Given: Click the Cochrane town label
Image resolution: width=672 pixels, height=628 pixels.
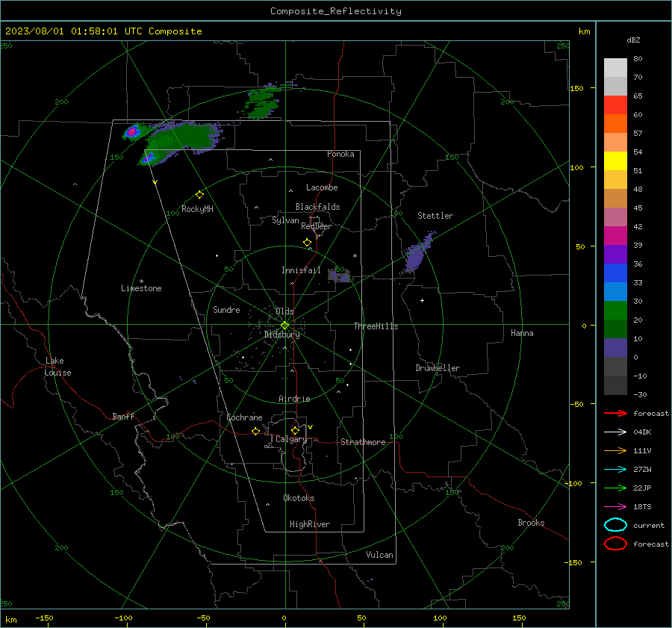Looking at the screenshot, I should click(244, 417).
